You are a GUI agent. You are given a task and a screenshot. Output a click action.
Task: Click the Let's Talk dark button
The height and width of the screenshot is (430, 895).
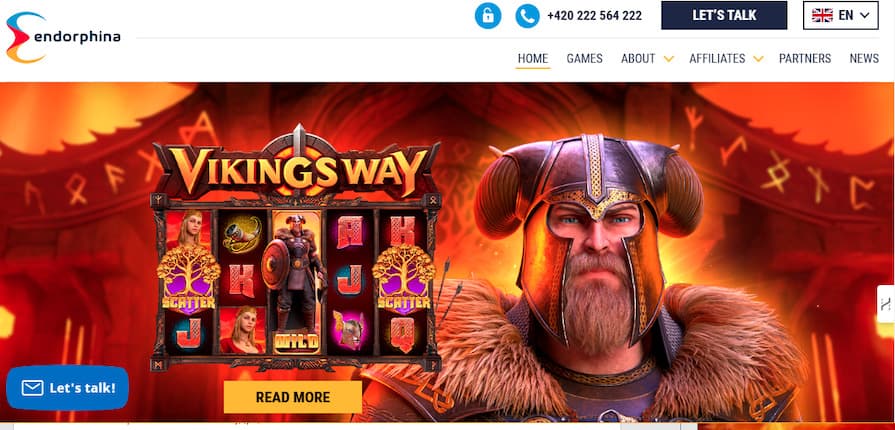(724, 15)
